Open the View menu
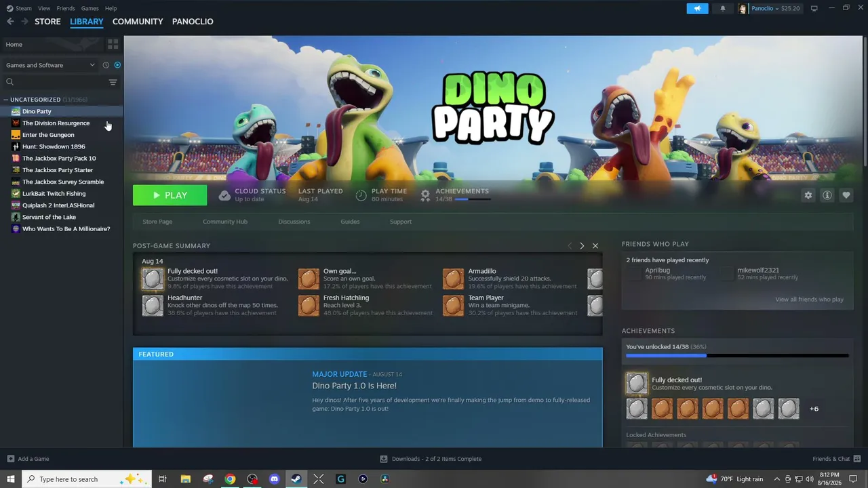 [x=44, y=8]
